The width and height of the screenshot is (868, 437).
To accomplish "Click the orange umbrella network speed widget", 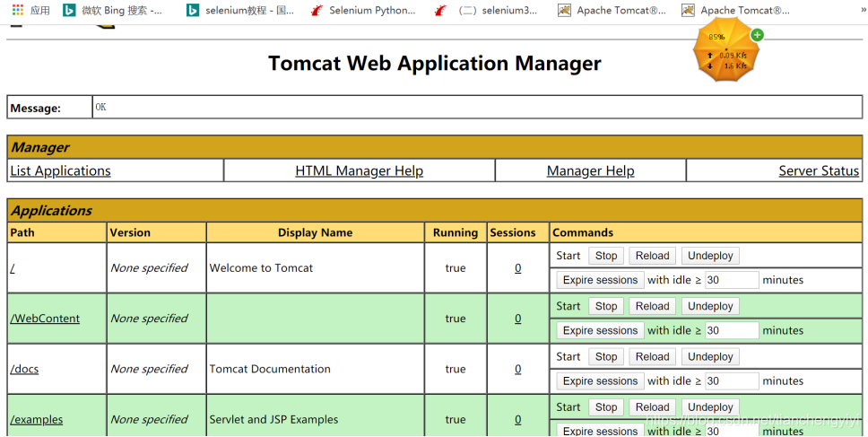I will click(x=726, y=51).
